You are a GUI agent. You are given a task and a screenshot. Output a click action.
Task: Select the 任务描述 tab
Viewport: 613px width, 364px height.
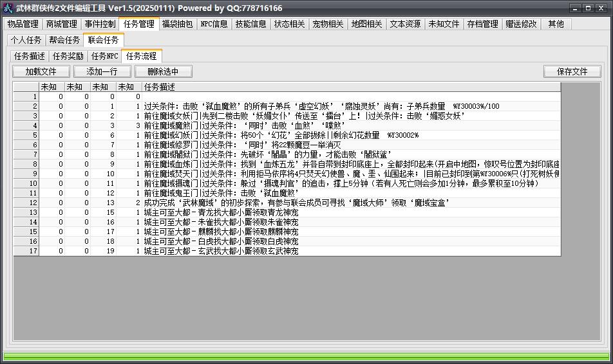(x=30, y=56)
